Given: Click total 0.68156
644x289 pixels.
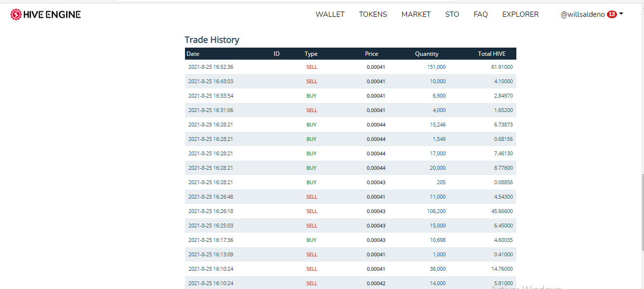Looking at the screenshot, I should point(503,139).
